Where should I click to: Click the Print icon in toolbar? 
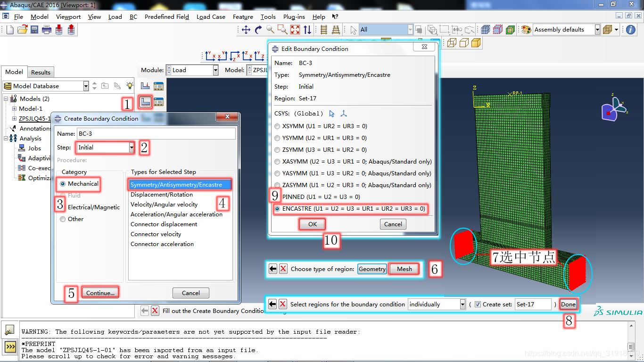46,30
